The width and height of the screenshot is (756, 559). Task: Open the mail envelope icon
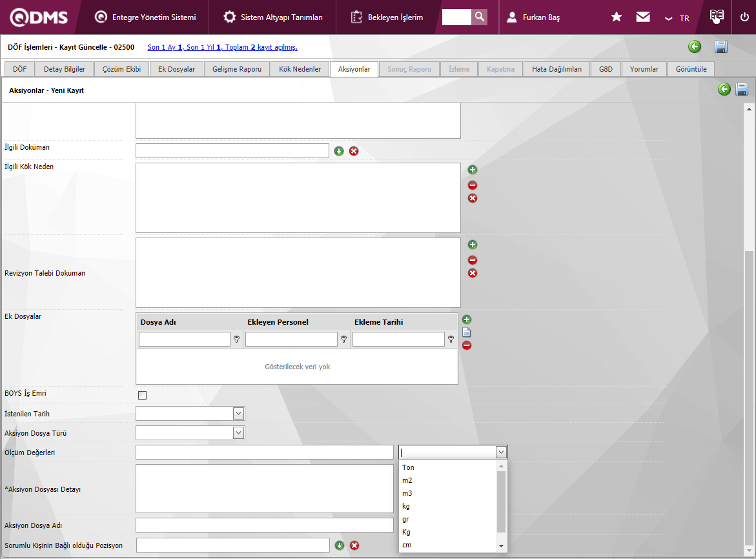[x=642, y=17]
